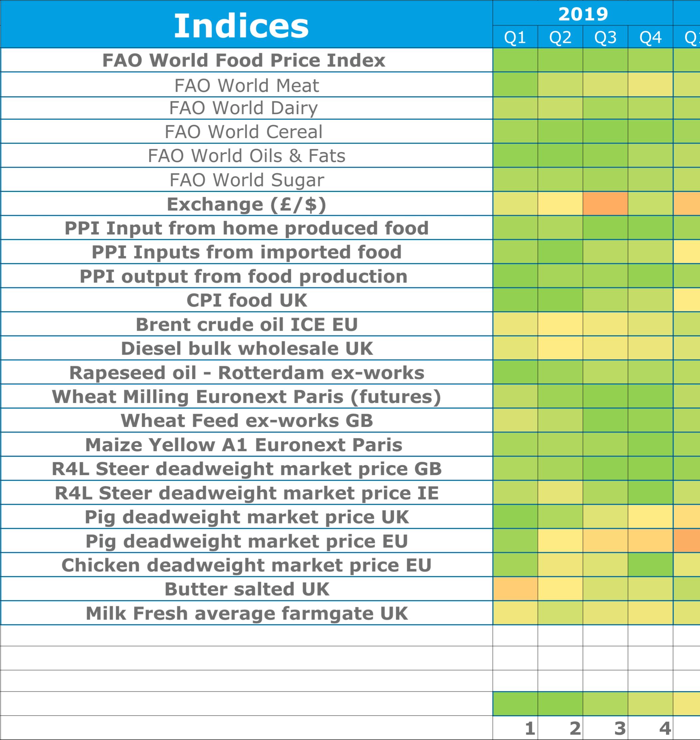
Task: Select the Q2 cell for FAO World Meat
Action: click(560, 85)
